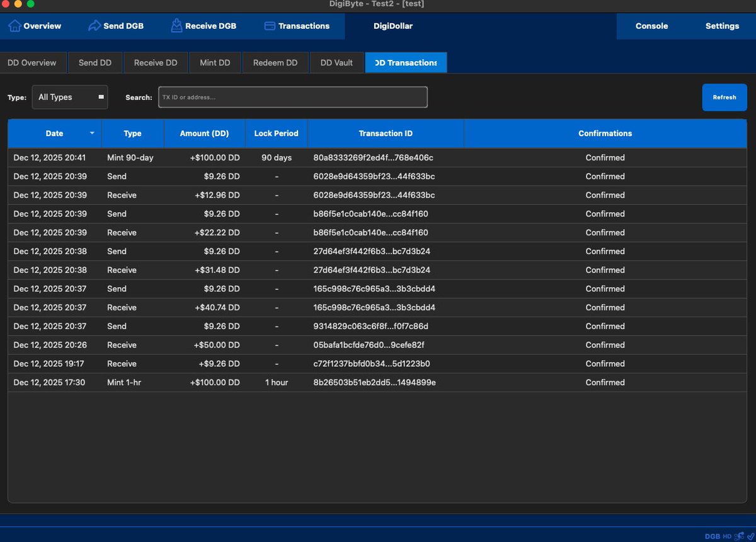756x542 pixels.
Task: Open the Send DGB page
Action: [x=116, y=26]
